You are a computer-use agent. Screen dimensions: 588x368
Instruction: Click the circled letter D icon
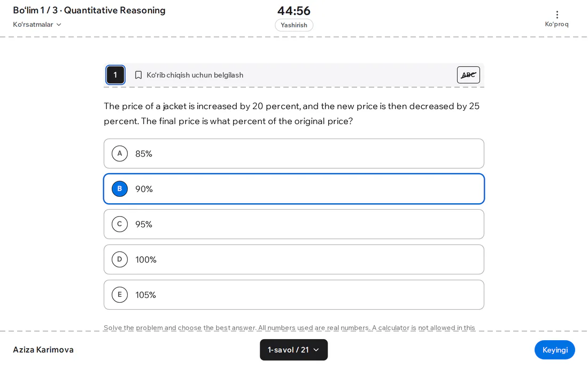coord(120,259)
